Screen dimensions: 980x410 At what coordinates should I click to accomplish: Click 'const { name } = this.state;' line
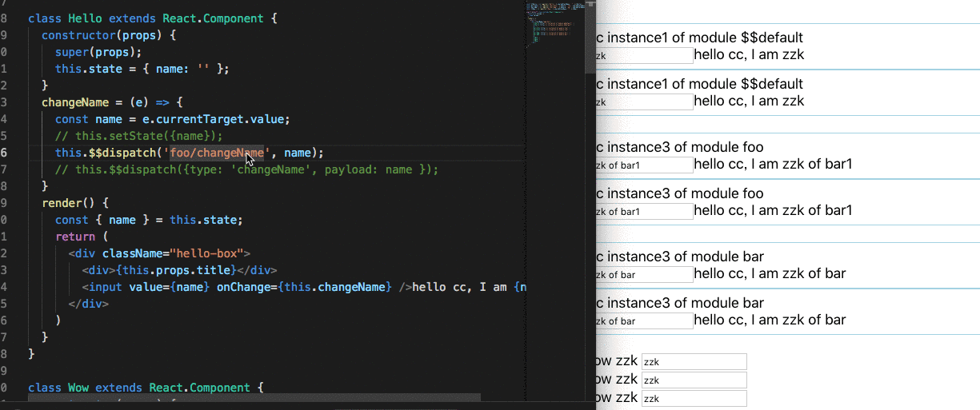pyautogui.click(x=149, y=220)
